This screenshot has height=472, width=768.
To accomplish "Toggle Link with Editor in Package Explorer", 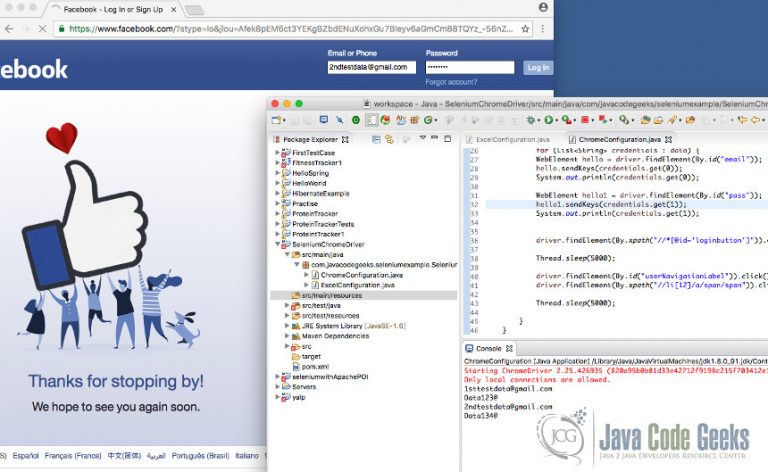I will (389, 140).
